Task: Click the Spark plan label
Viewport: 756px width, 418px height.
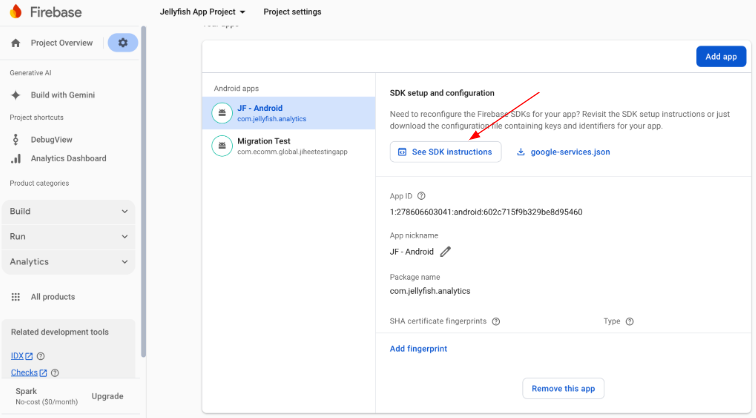Action: coord(26,391)
